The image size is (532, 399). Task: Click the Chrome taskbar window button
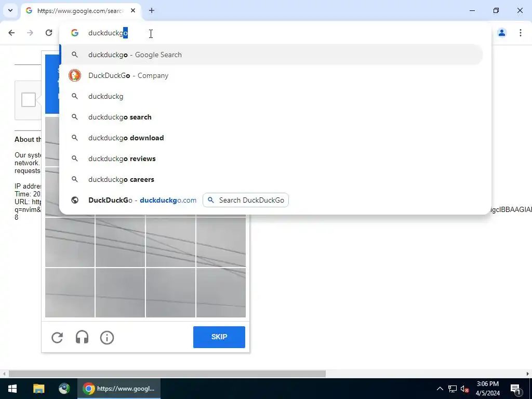click(119, 389)
